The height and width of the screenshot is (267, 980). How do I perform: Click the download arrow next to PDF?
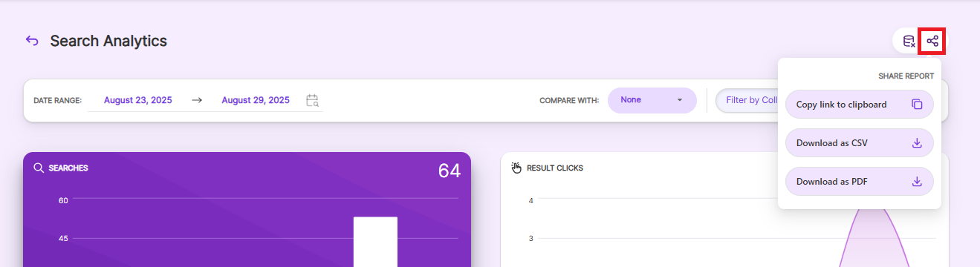(x=917, y=181)
